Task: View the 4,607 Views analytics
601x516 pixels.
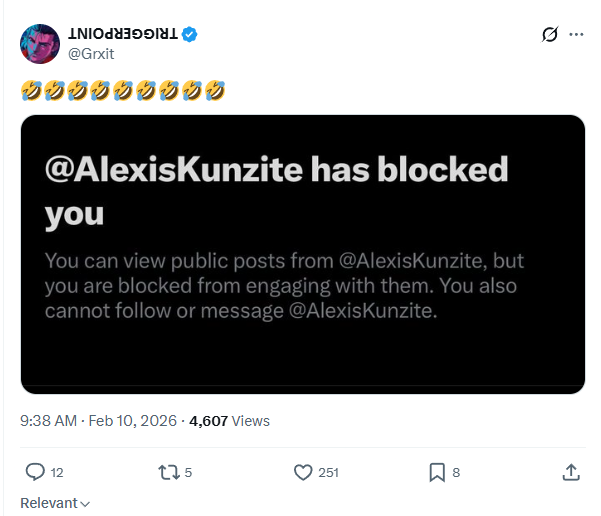Action: [229, 421]
